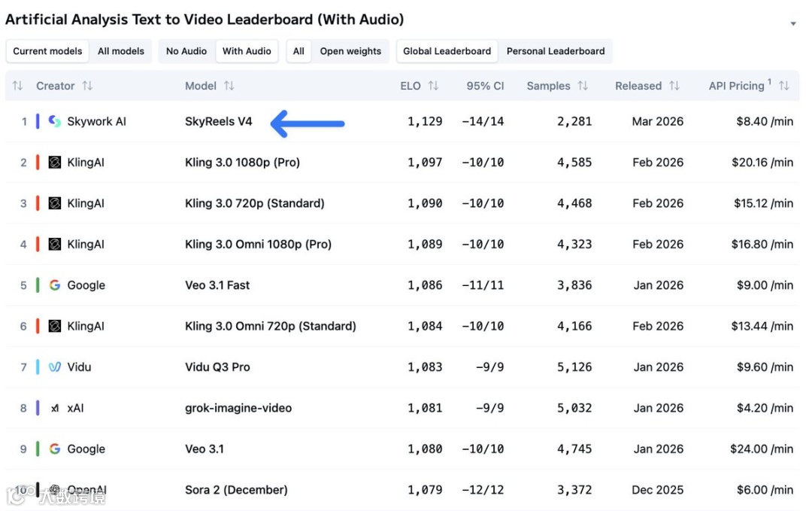Click the Creator column header
Viewport: 812px width, 511px height.
point(56,86)
